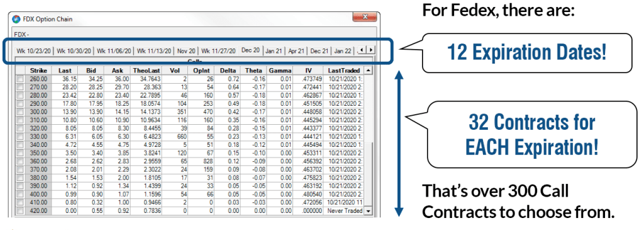Screen dimensions: 644x230
Task: Click the Delta column header
Action: click(228, 71)
